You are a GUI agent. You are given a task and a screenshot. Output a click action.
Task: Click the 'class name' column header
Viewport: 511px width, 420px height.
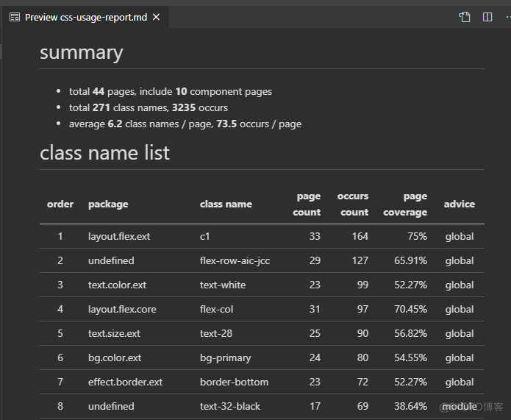pos(226,204)
